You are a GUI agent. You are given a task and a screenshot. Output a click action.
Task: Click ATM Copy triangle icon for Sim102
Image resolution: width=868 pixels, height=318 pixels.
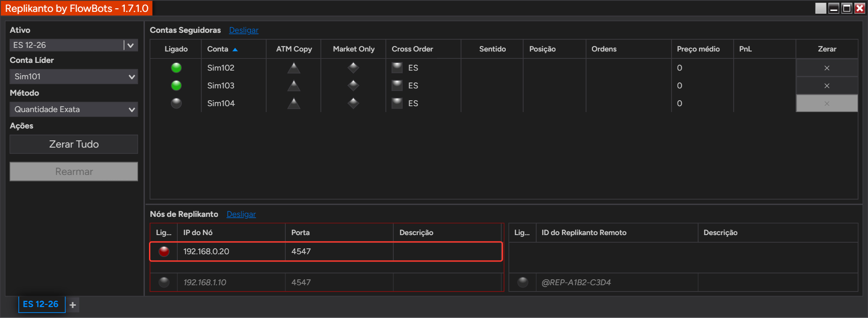point(294,68)
